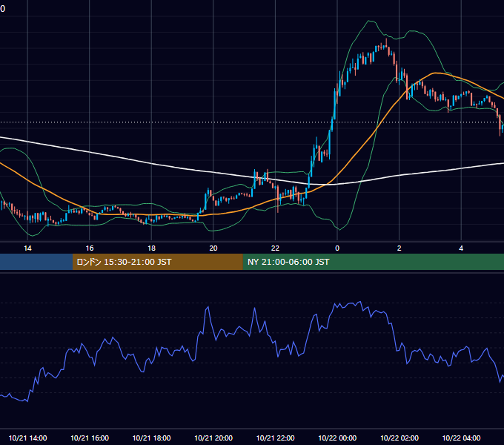Click the 10/21 20:00 time label
The height and width of the screenshot is (445, 504).
213,438
